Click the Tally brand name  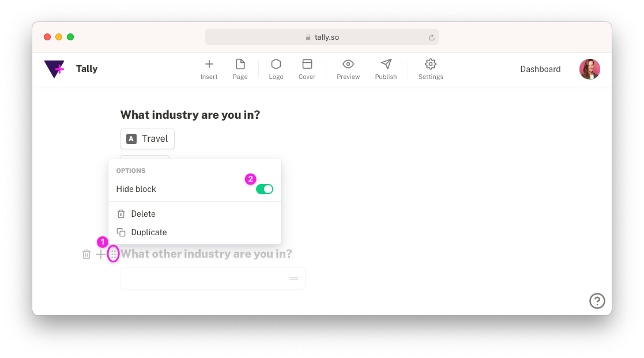[86, 69]
